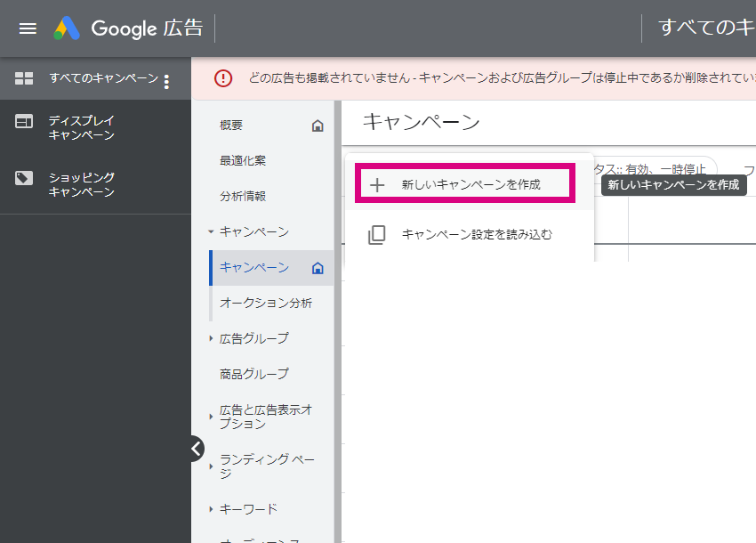Open the 広告グループ navigation entry

click(x=254, y=339)
